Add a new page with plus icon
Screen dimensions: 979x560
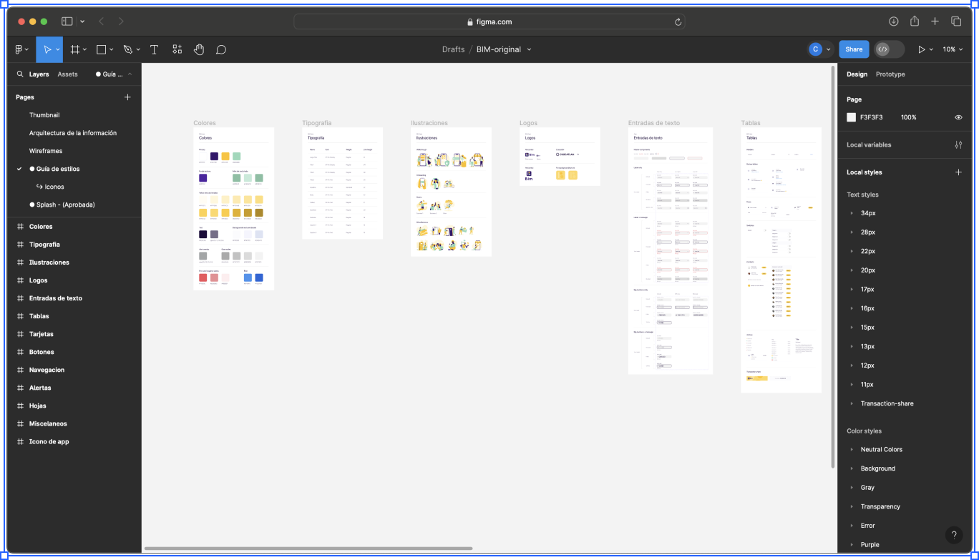127,97
